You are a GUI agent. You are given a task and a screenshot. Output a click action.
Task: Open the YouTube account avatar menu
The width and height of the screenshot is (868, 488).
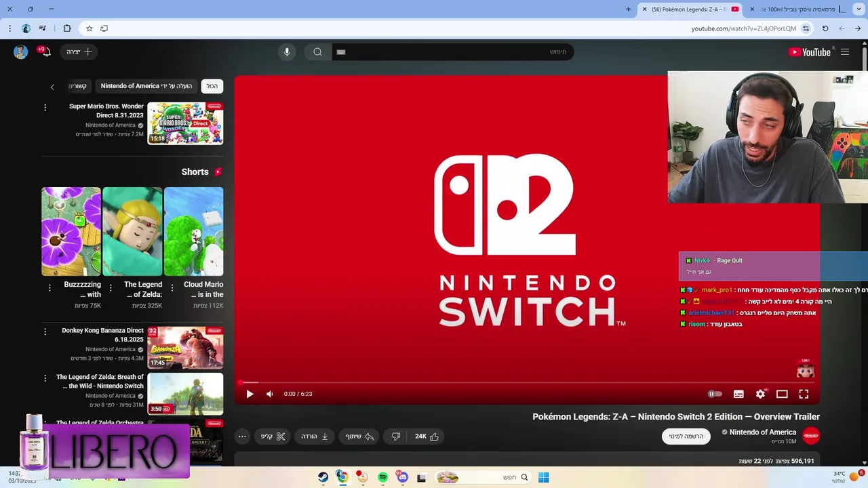tap(20, 52)
